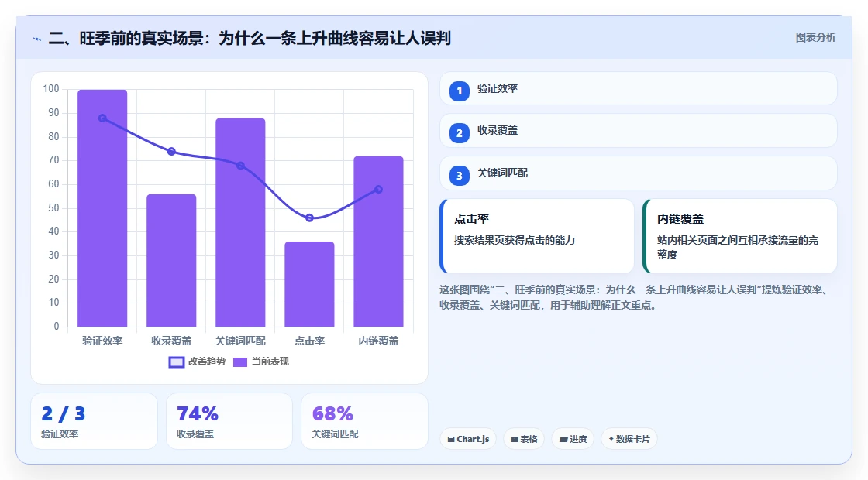Click the trend line point on 验证效率 bar
The height and width of the screenshot is (480, 868).
click(102, 118)
